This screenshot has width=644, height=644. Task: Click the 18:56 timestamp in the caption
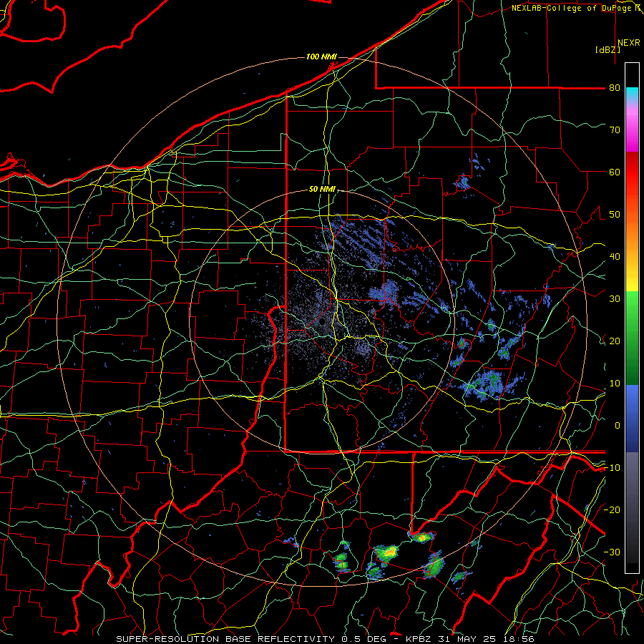tap(520, 639)
